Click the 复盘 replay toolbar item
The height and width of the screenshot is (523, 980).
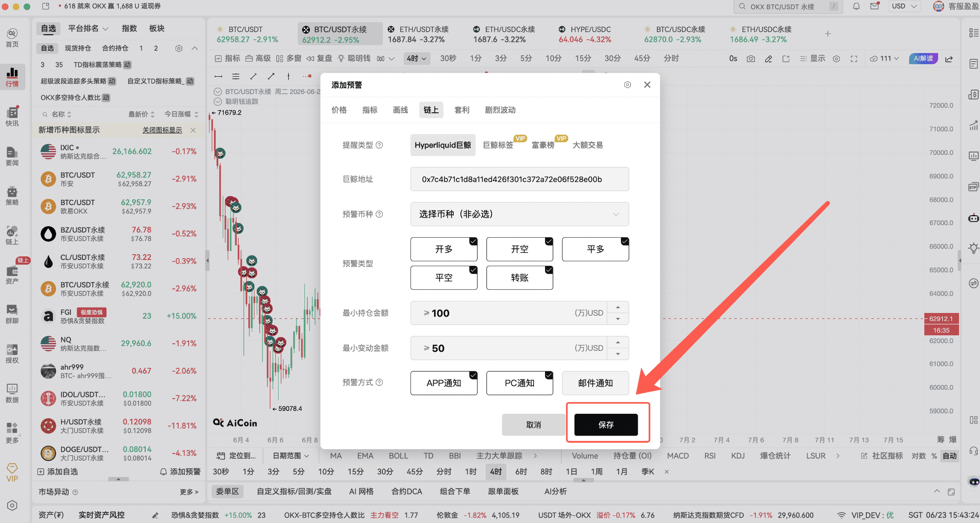(319, 58)
